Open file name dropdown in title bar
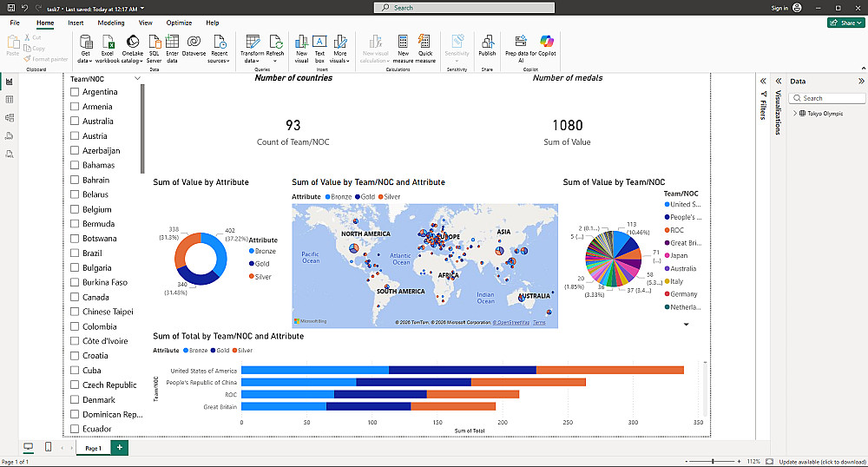Viewport: 868px width, 467px height. [142, 9]
